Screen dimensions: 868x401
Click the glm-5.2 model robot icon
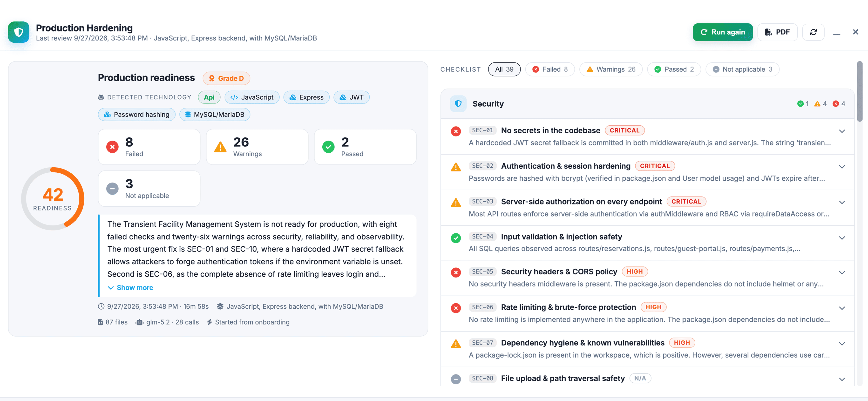(x=139, y=322)
